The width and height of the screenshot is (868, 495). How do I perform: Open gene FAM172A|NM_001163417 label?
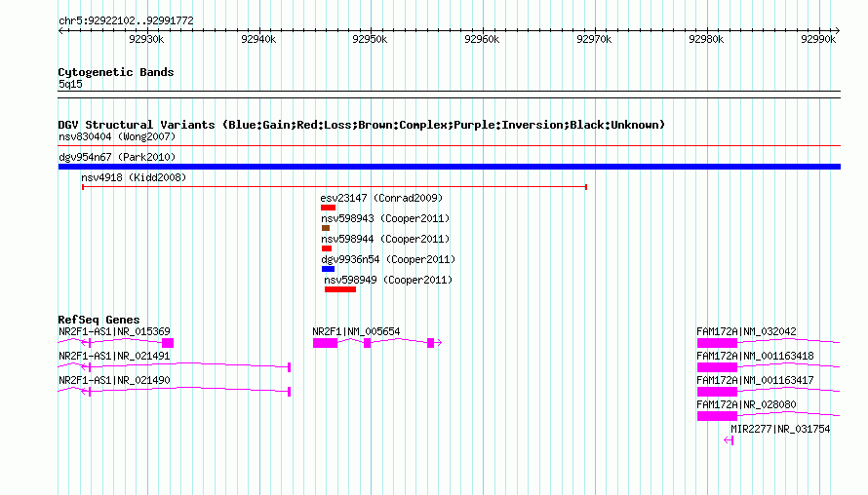tap(755, 381)
